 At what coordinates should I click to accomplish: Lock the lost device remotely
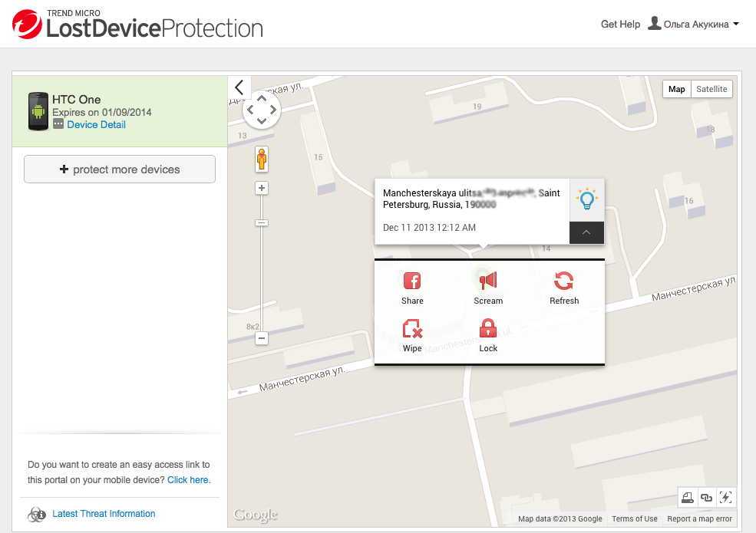[488, 330]
